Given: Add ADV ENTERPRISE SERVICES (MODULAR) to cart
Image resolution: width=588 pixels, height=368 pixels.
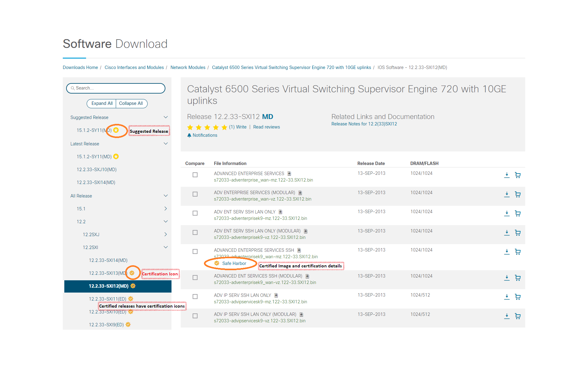Looking at the screenshot, I should click(x=518, y=194).
